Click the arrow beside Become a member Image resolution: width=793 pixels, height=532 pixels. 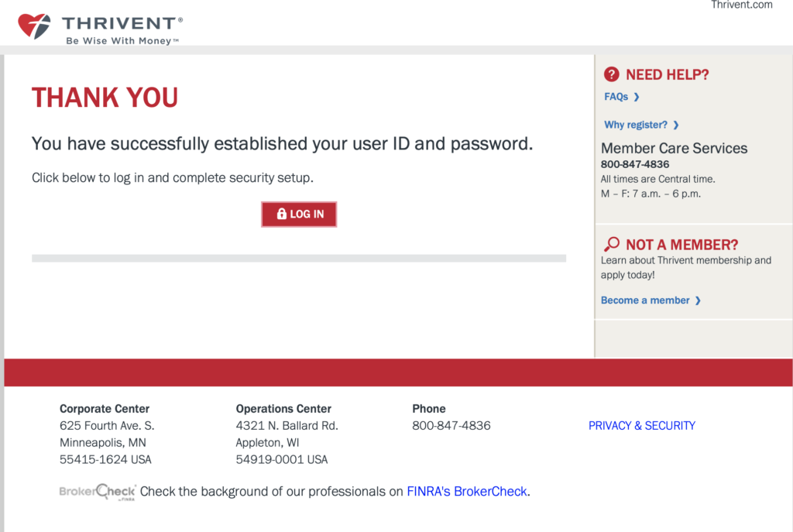click(x=698, y=300)
